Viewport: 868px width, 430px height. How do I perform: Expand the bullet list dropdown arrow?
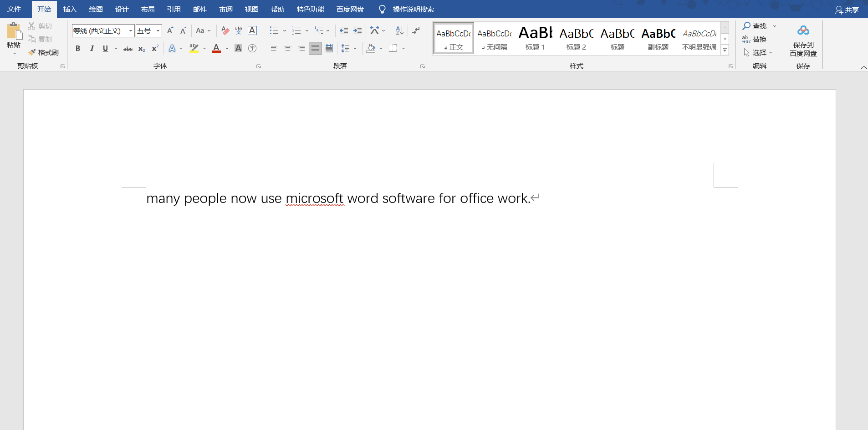(x=285, y=30)
